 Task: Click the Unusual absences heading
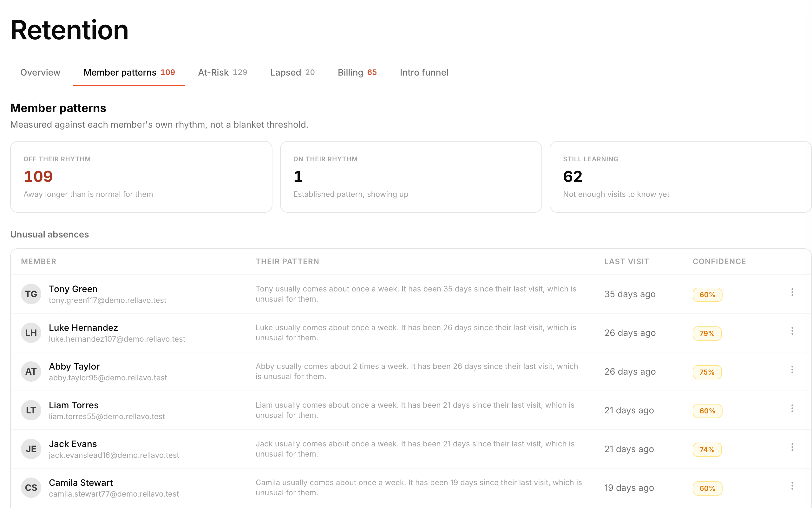pyautogui.click(x=50, y=234)
